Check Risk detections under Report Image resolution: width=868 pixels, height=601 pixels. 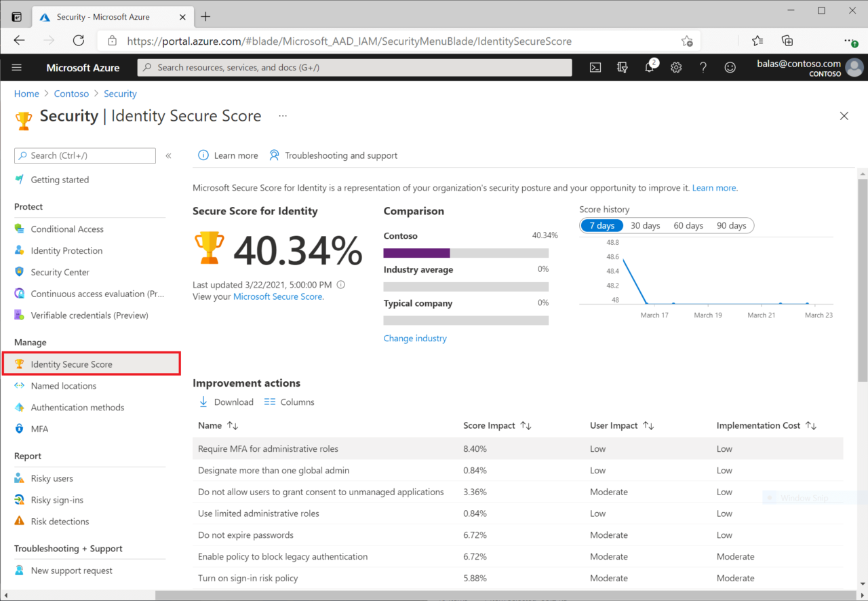pyautogui.click(x=60, y=521)
